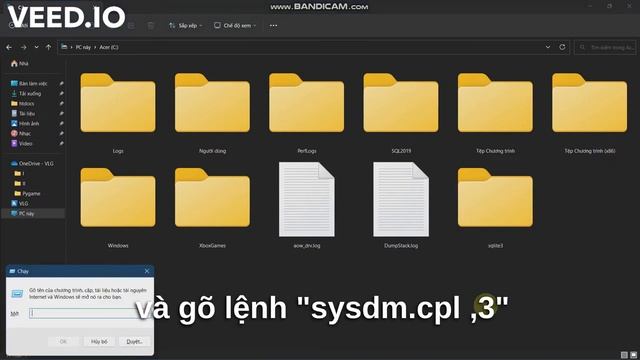Select the aow_drv.log file
The image size is (640, 360).
click(x=307, y=206)
